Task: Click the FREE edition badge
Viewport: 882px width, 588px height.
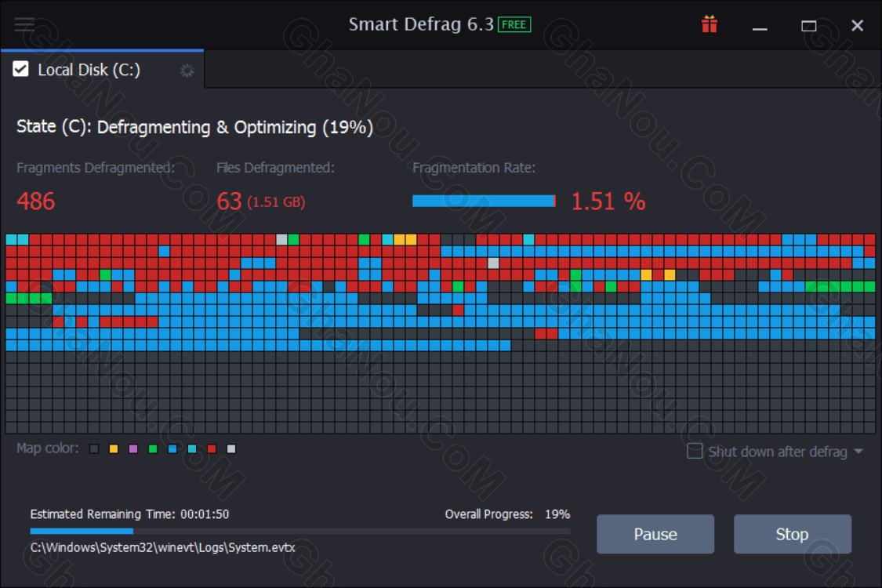Action: tap(514, 25)
